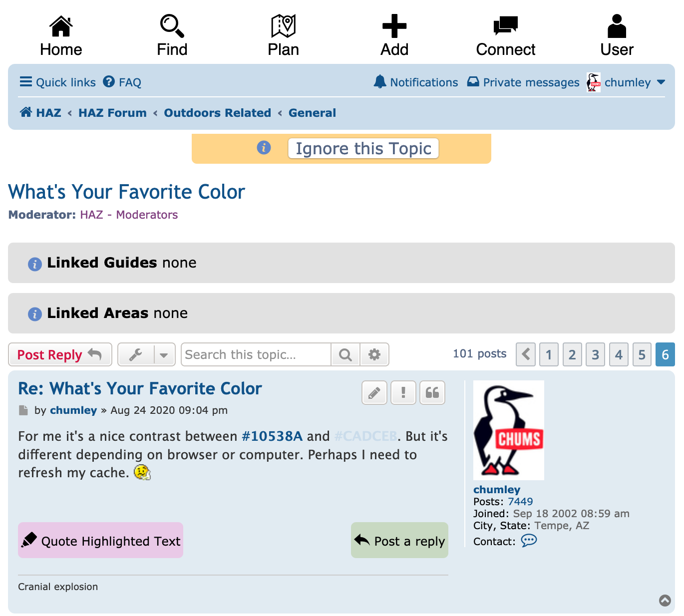Expand the chumley user dropdown
Screen dimensions: 684x616
click(661, 82)
